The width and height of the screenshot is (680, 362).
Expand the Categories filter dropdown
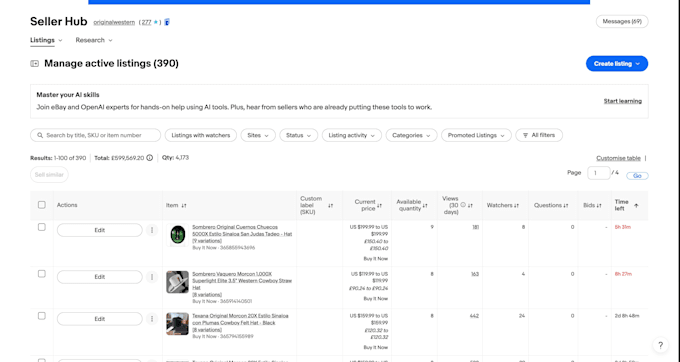[411, 135]
